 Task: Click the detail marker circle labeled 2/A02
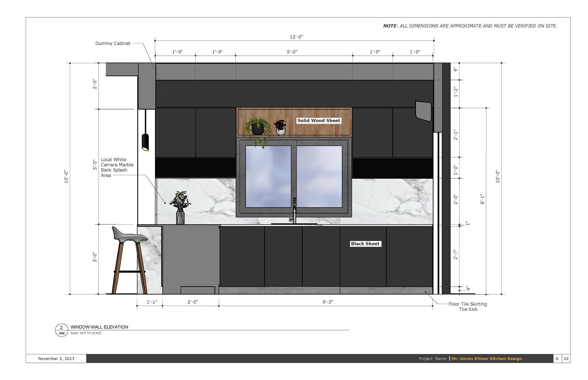61,330
